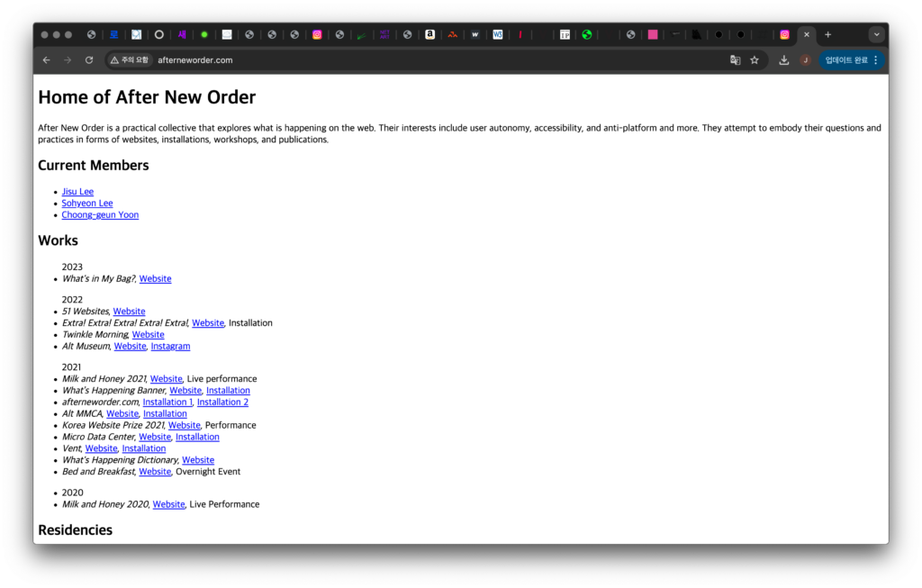Image resolution: width=922 pixels, height=588 pixels.
Task: Click the translate page icon
Action: [735, 60]
